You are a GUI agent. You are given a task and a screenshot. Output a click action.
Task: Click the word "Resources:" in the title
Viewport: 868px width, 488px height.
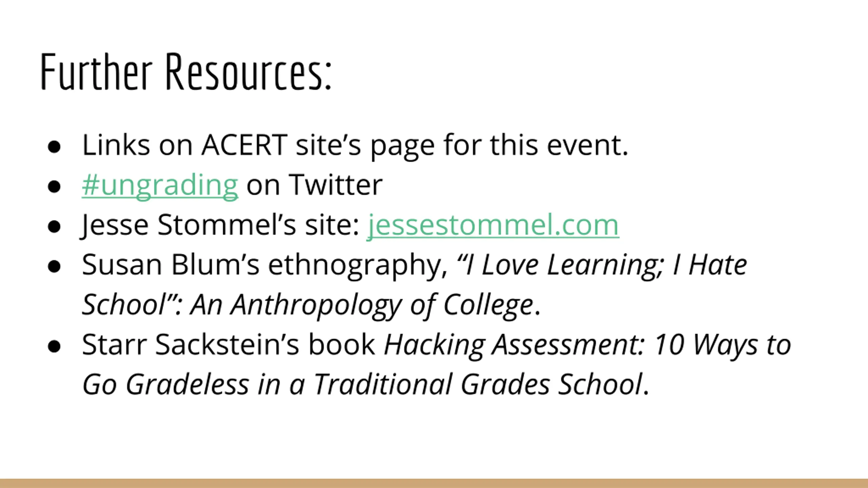tap(248, 72)
